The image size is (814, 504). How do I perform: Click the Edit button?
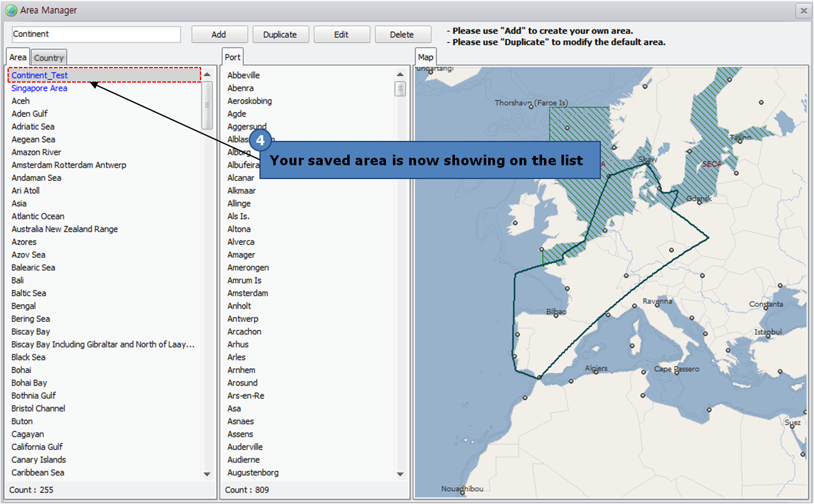(342, 34)
